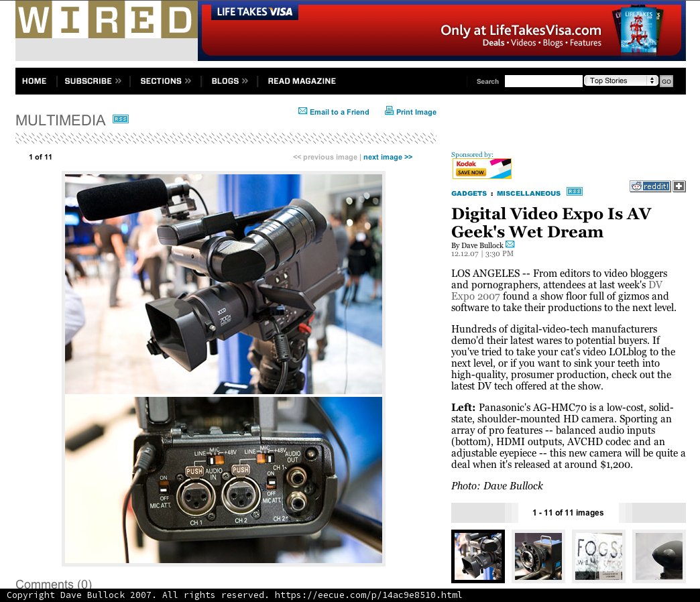Click the previous image link
This screenshot has height=602, width=700.
click(325, 157)
